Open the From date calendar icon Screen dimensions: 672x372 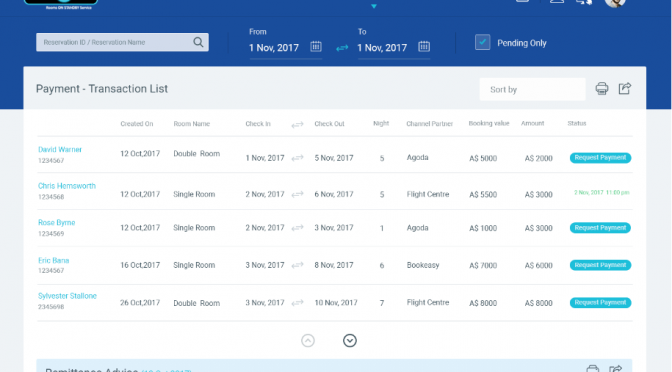(316, 46)
